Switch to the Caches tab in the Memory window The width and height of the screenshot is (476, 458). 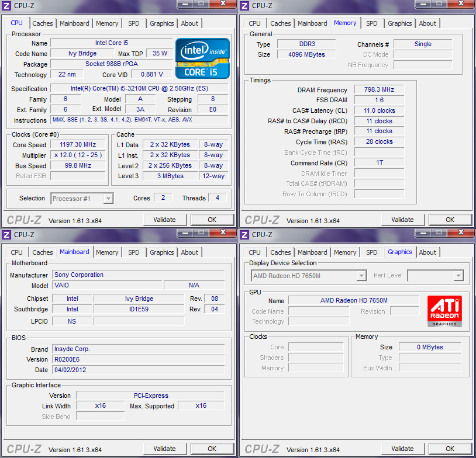(x=280, y=23)
